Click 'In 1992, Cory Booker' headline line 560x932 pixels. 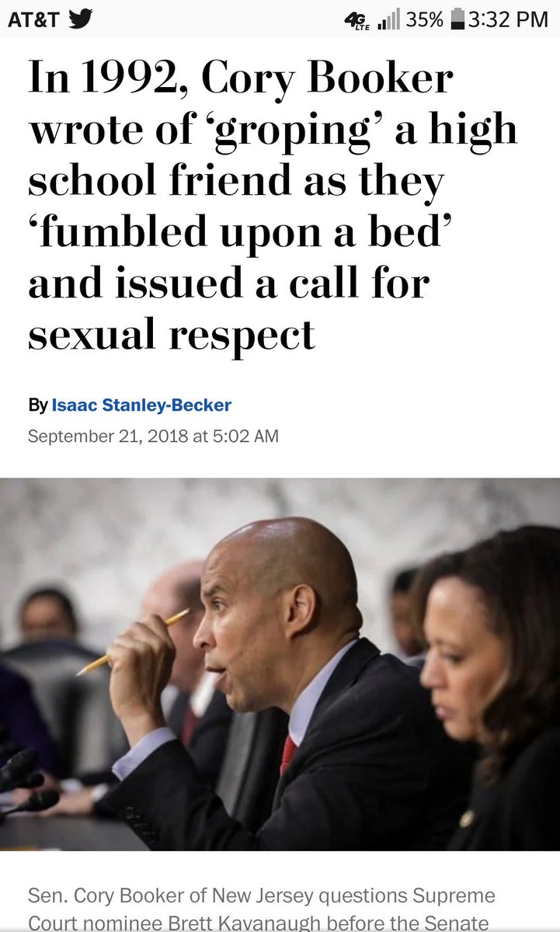pos(241,80)
